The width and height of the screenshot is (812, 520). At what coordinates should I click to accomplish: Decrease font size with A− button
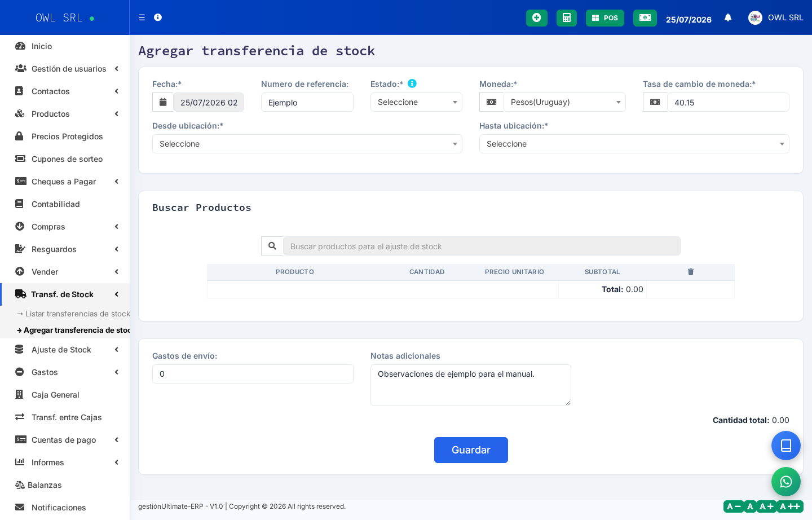(x=734, y=506)
